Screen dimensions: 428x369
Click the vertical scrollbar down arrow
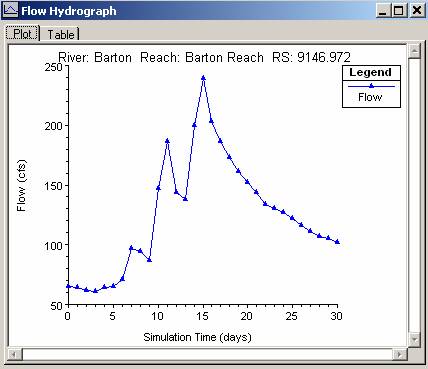click(x=414, y=340)
